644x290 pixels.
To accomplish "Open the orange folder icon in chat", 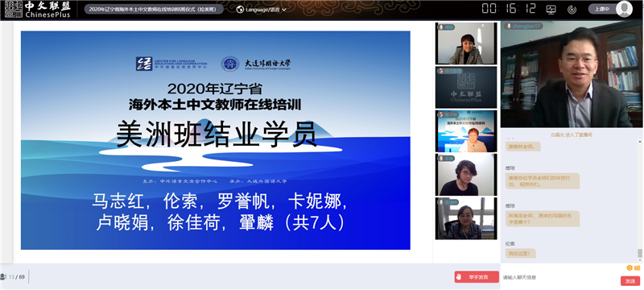I will tap(637, 267).
